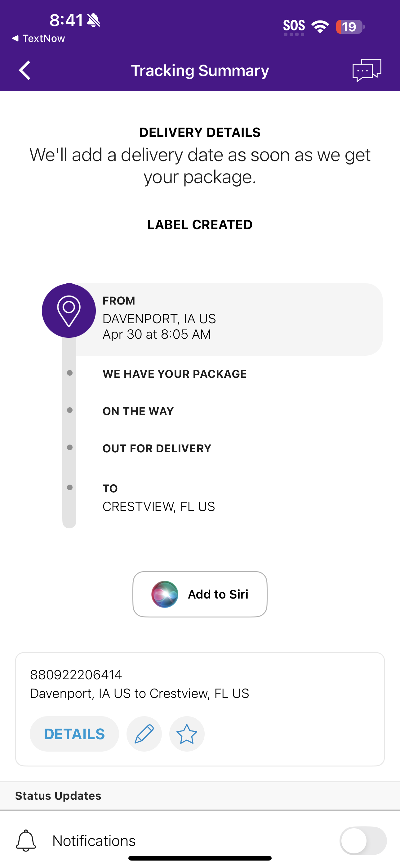
Task: Enable the Notifications toggle switch
Action: [362, 841]
